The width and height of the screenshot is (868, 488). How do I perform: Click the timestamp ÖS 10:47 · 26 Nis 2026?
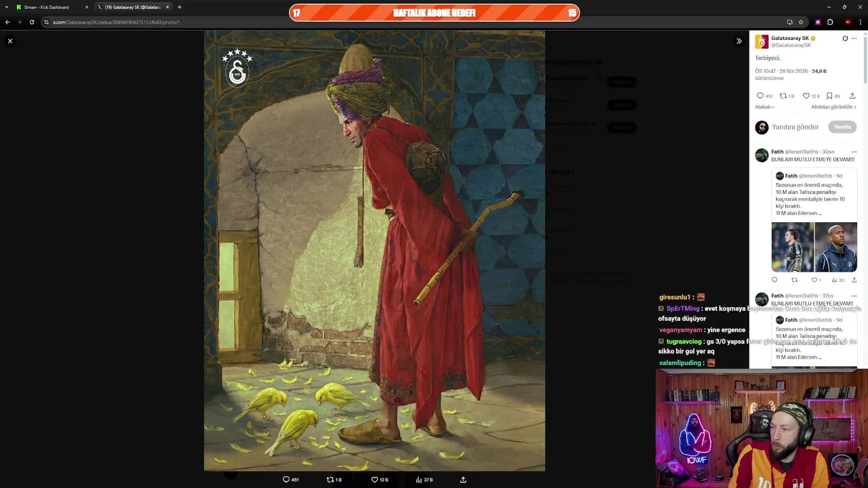click(x=782, y=71)
